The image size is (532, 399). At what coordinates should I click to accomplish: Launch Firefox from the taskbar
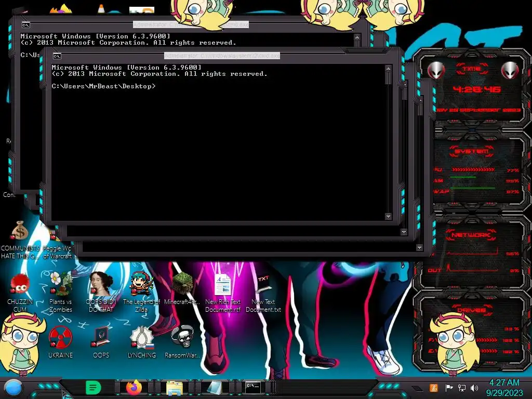[x=134, y=388]
